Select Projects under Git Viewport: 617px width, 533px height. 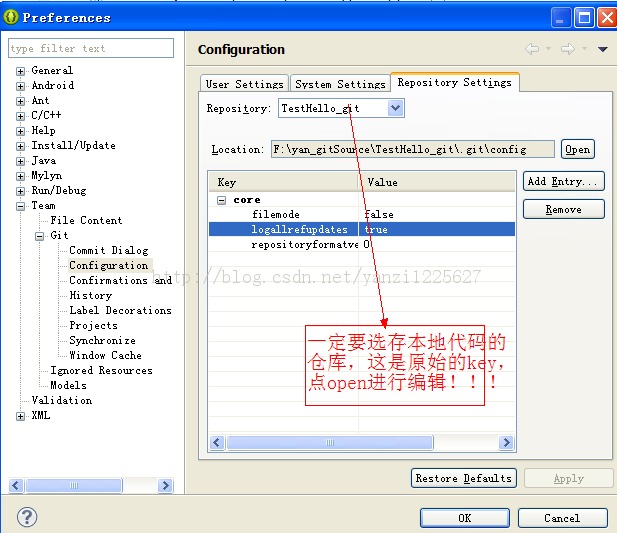pos(94,325)
